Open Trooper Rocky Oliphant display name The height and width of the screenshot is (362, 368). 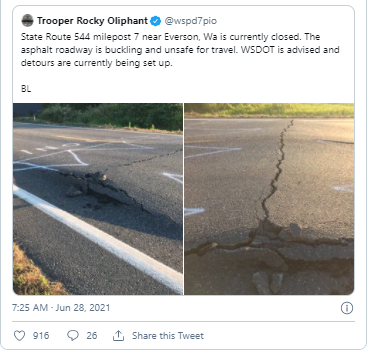point(92,21)
